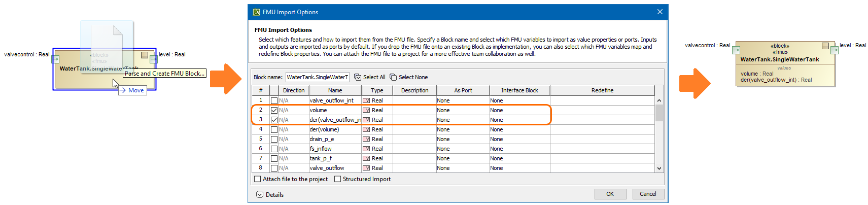Edit the Block name text field
Image resolution: width=868 pixels, height=205 pixels.
tap(317, 77)
